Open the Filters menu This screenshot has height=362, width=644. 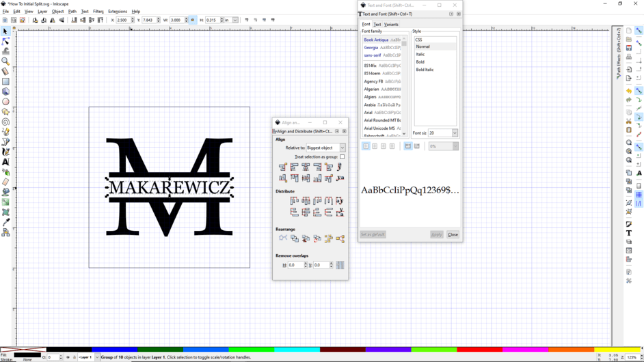tap(98, 12)
